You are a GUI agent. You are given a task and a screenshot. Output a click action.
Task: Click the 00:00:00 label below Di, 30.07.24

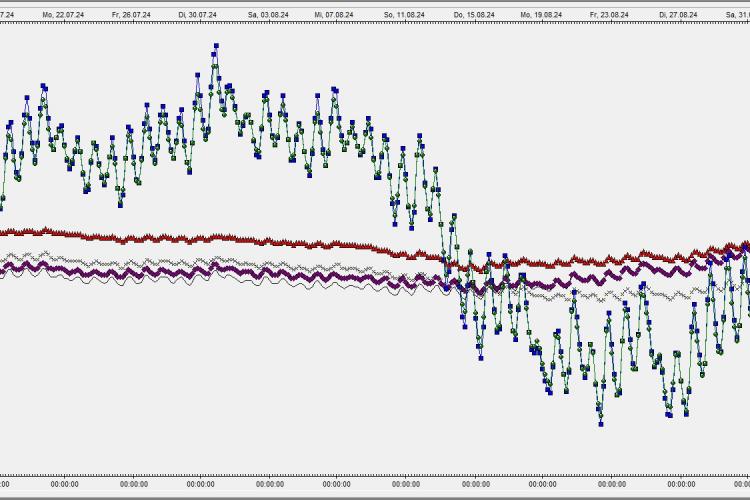tap(201, 485)
